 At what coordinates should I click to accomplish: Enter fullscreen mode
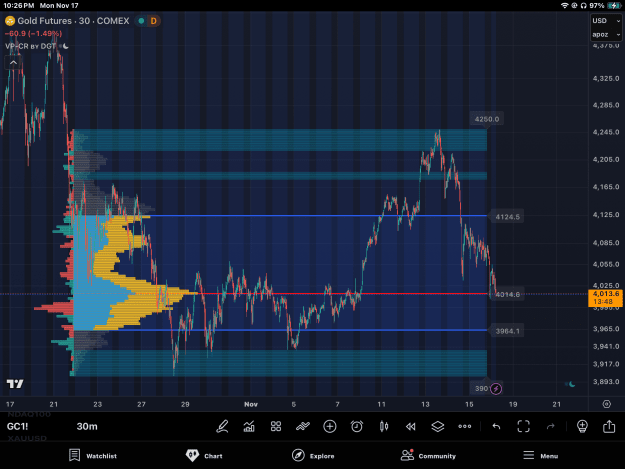point(523,426)
